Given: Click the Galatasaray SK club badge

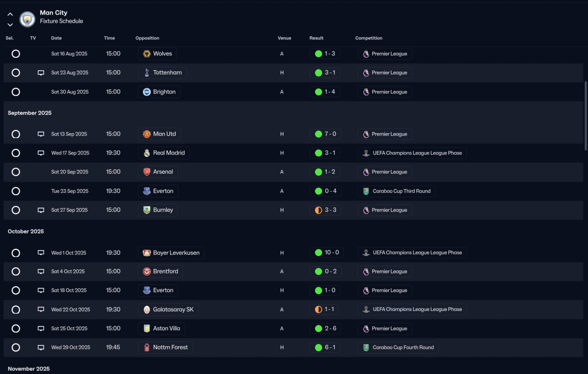Looking at the screenshot, I should tap(147, 309).
